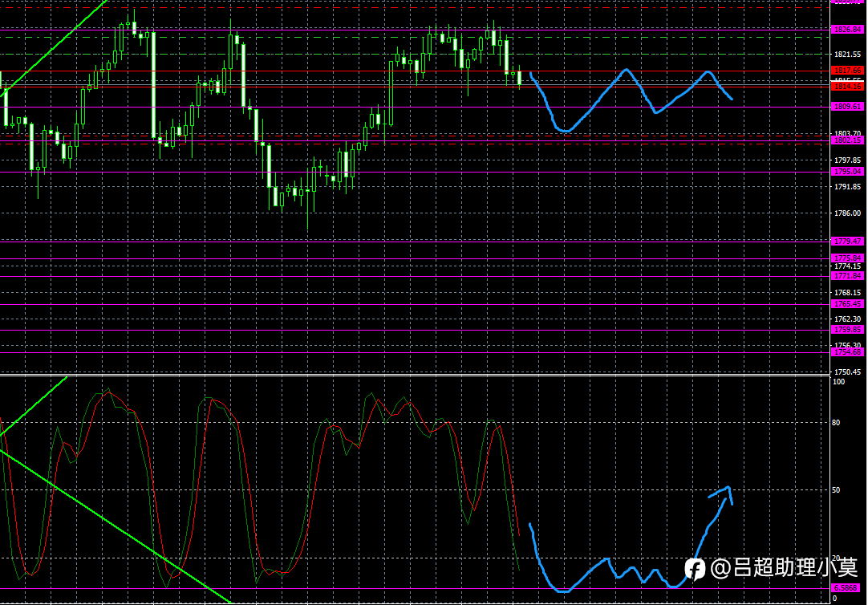Click the 1786.00 price axis value
The image size is (868, 605).
[x=847, y=213]
